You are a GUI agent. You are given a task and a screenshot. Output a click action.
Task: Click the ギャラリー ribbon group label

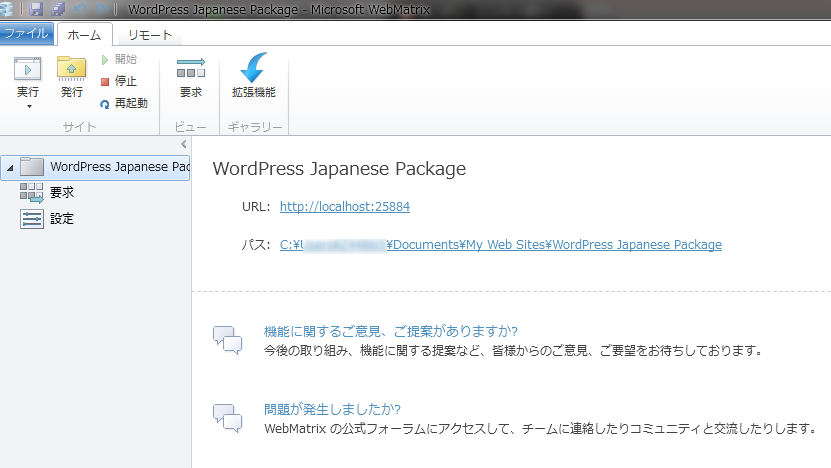(255, 127)
